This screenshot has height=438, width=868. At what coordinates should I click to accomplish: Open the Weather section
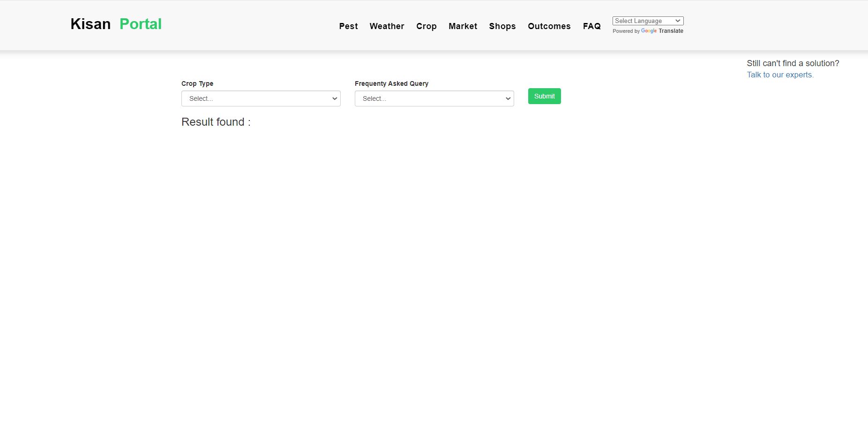[x=387, y=26]
